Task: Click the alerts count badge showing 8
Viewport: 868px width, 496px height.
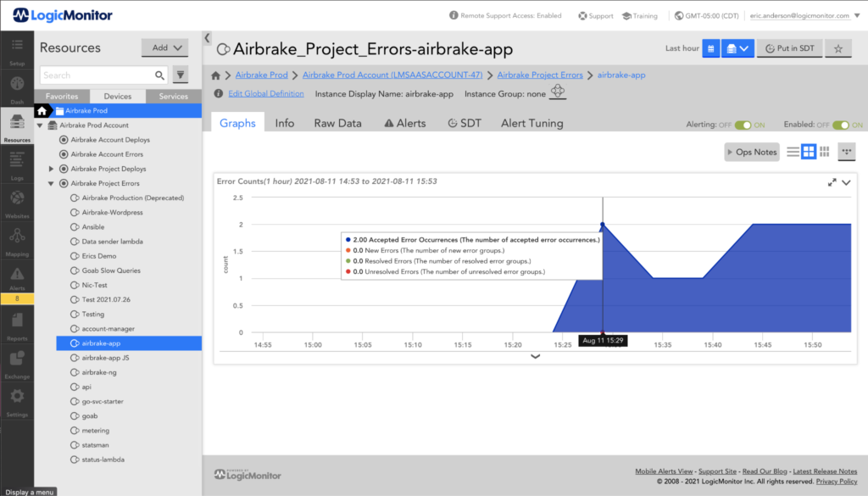Action: (x=17, y=298)
